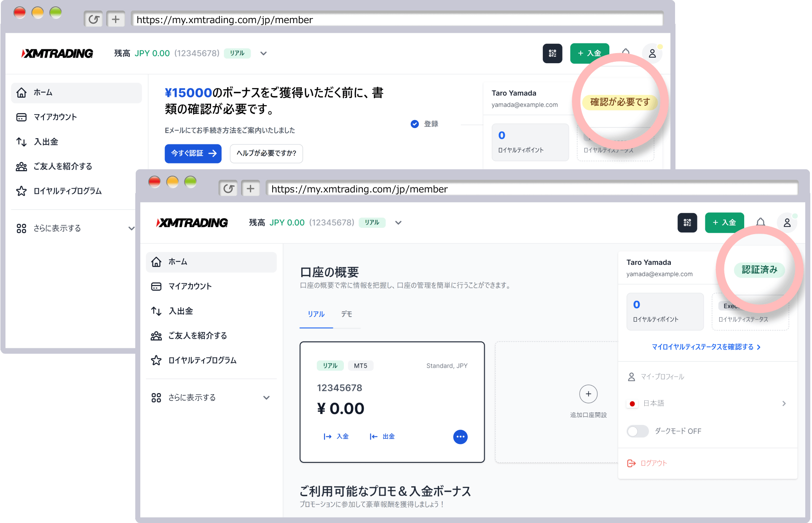Open ご友人を紹介する in front window sidebar
812x523 pixels.
pos(211,336)
